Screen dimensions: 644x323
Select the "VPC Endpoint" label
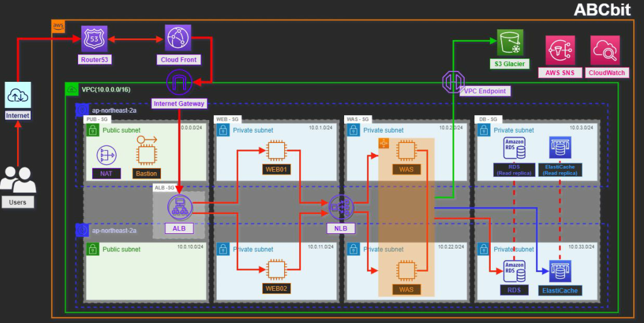click(485, 91)
